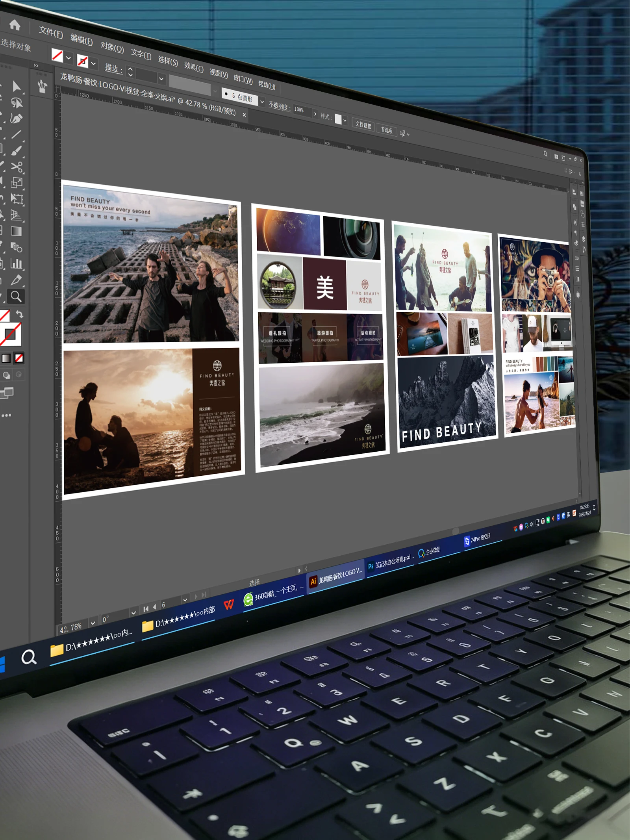This screenshot has height=840, width=630.
Task: Select the Zoom magnifier tool
Action: 16,296
